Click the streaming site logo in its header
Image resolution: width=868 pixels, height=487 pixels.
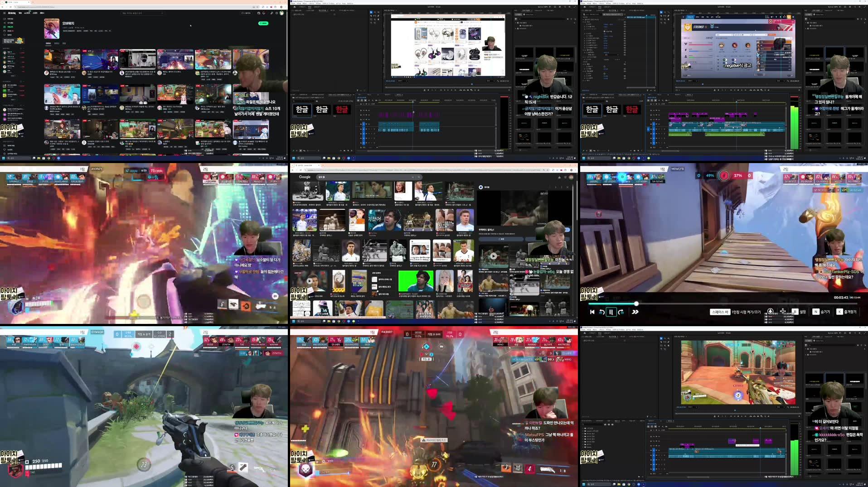11,13
